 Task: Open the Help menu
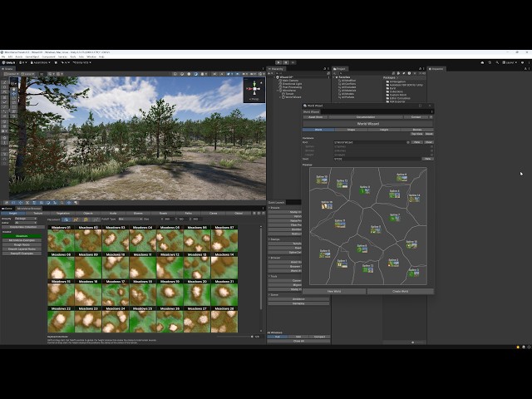[101, 57]
